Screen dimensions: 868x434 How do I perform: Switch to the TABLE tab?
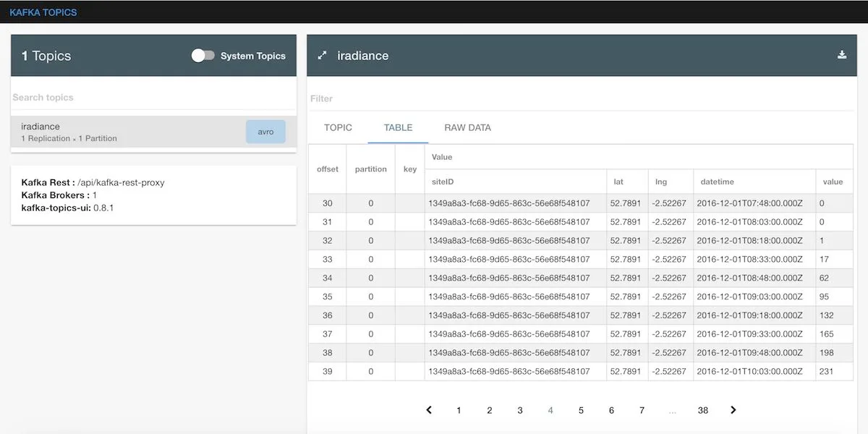[398, 127]
